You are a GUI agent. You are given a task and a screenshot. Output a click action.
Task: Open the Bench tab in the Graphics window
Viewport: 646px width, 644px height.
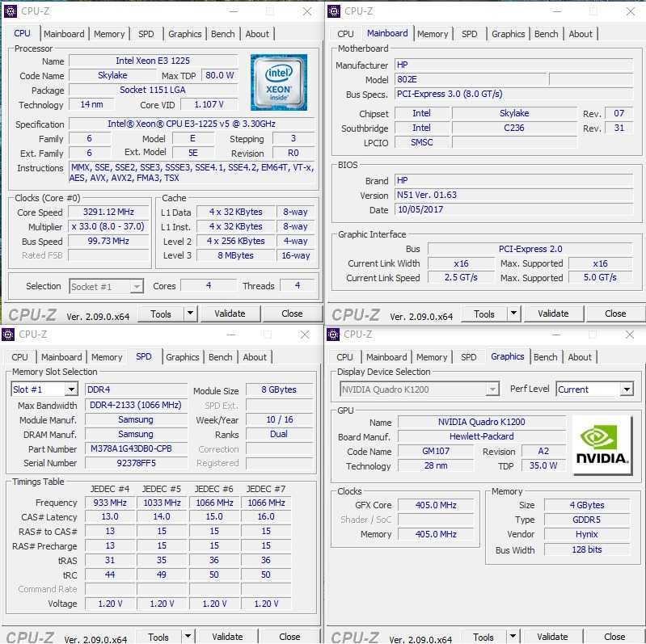pos(546,357)
